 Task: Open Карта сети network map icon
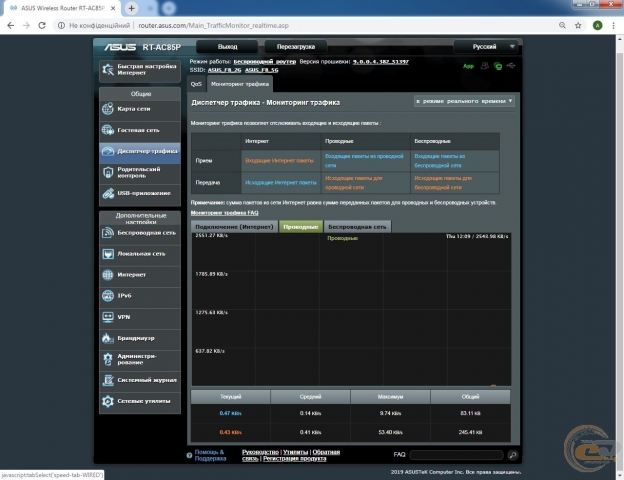(x=108, y=108)
